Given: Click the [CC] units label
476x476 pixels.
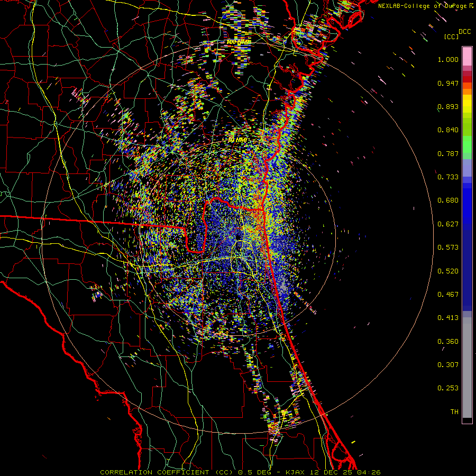Looking at the screenshot, I should pos(452,36).
